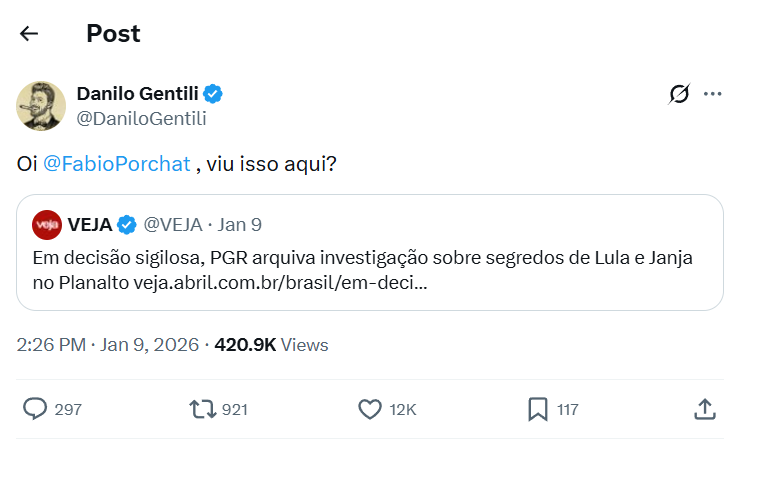Click the share upload icon
Viewport: 766px width, 484px height.
coord(704,409)
